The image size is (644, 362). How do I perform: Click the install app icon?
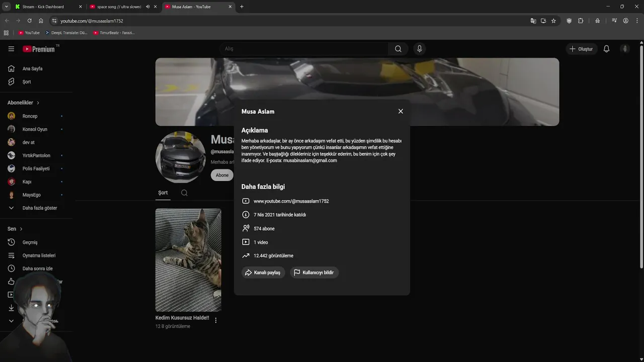[543, 21]
